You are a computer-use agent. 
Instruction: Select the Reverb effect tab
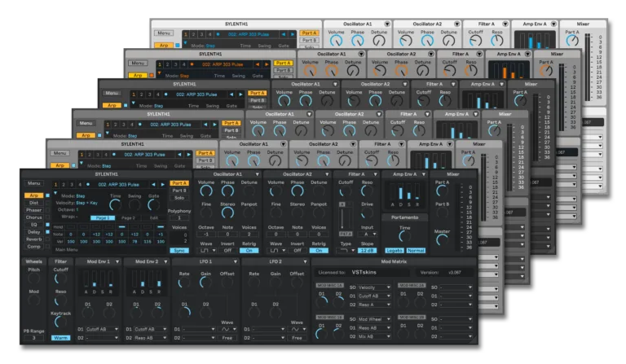tap(34, 239)
